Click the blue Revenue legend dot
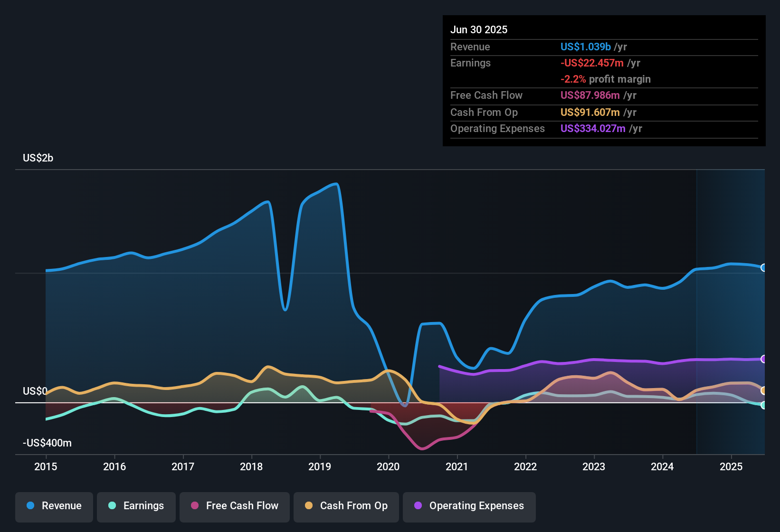 pyautogui.click(x=30, y=506)
